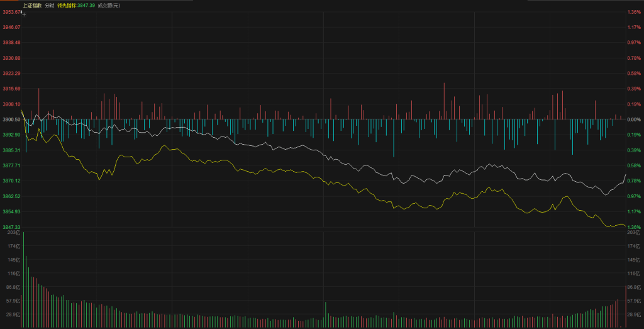
Task: Click the red 1.36% label at top right
Action: pos(633,12)
